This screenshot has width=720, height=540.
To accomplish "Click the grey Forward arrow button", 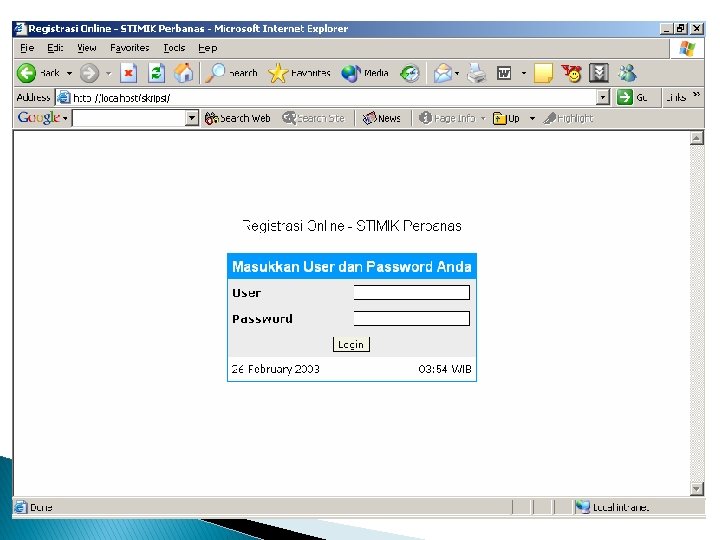I will [89, 73].
